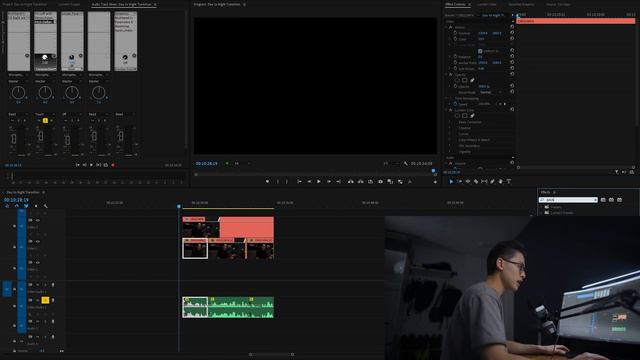The height and width of the screenshot is (360, 640).
Task: Switch to Essential Graphics tab
Action: pyautogui.click(x=521, y=4)
